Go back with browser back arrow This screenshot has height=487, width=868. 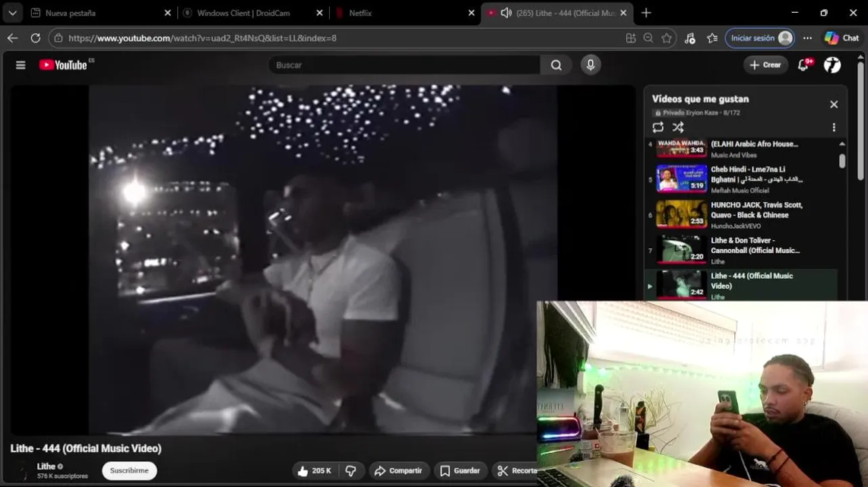tap(12, 38)
